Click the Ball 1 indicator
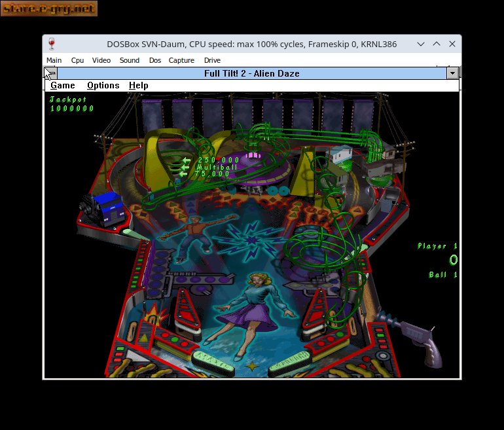504x430 pixels. (x=443, y=275)
